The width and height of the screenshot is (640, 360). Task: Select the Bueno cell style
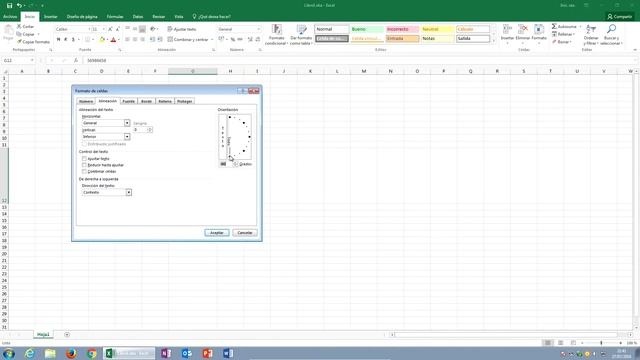[x=367, y=29]
